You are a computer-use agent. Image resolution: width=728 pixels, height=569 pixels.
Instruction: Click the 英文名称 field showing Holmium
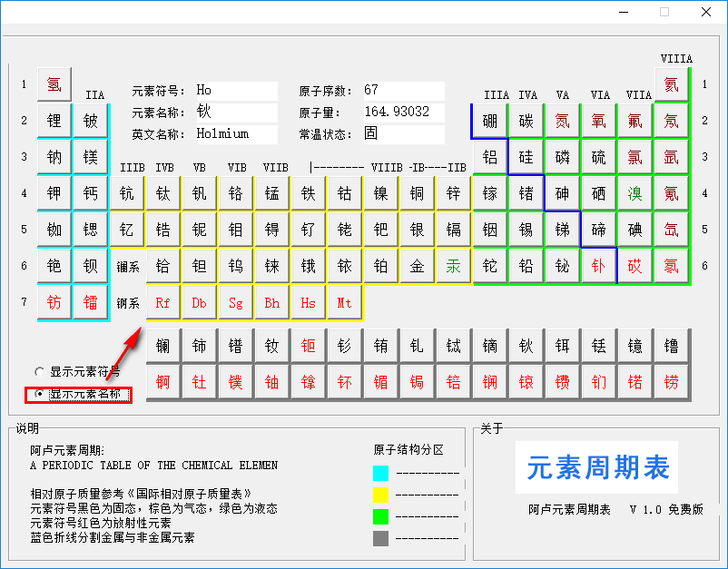pyautogui.click(x=235, y=134)
